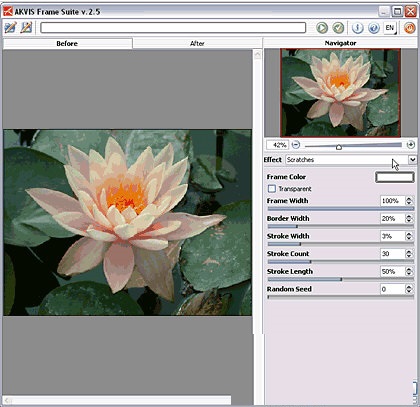420x407 pixels.
Task: Open help question mark icon
Action: (x=374, y=28)
